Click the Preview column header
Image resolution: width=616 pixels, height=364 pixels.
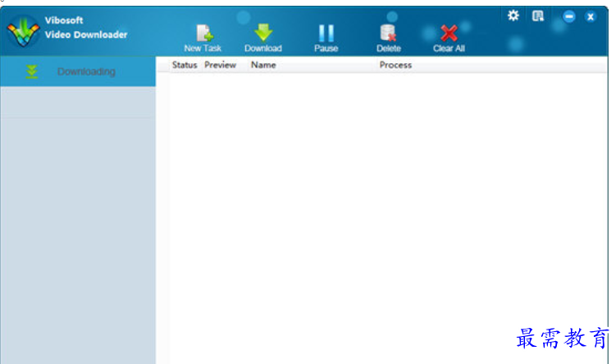pos(220,65)
